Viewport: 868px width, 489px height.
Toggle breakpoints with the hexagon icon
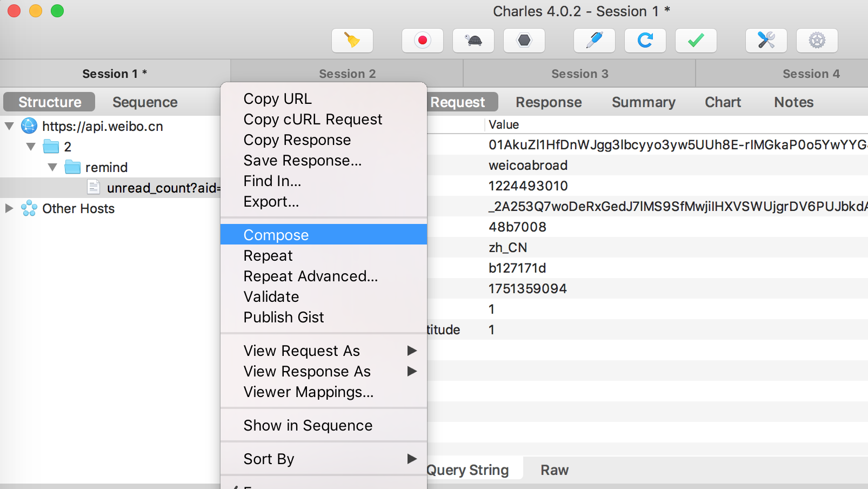click(524, 41)
